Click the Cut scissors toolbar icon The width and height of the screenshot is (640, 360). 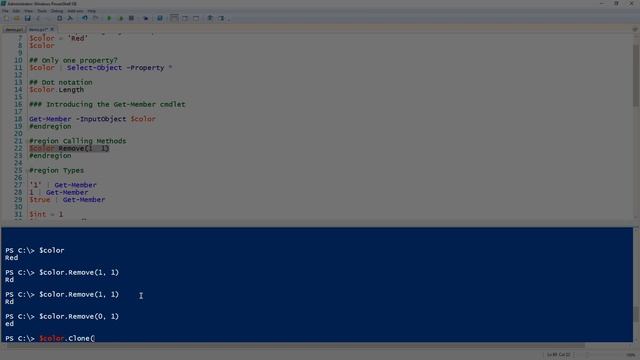(x=38, y=18)
